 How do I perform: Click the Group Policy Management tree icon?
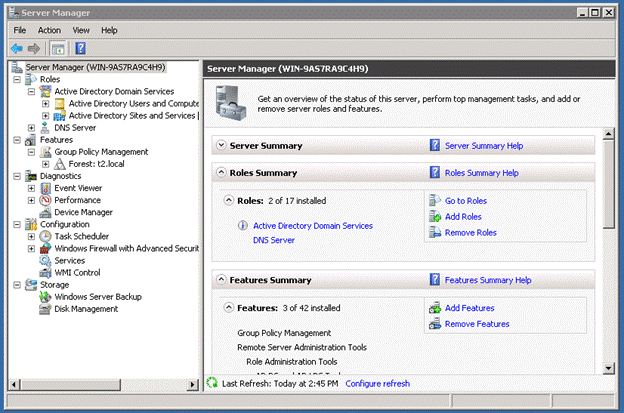pyautogui.click(x=45, y=152)
